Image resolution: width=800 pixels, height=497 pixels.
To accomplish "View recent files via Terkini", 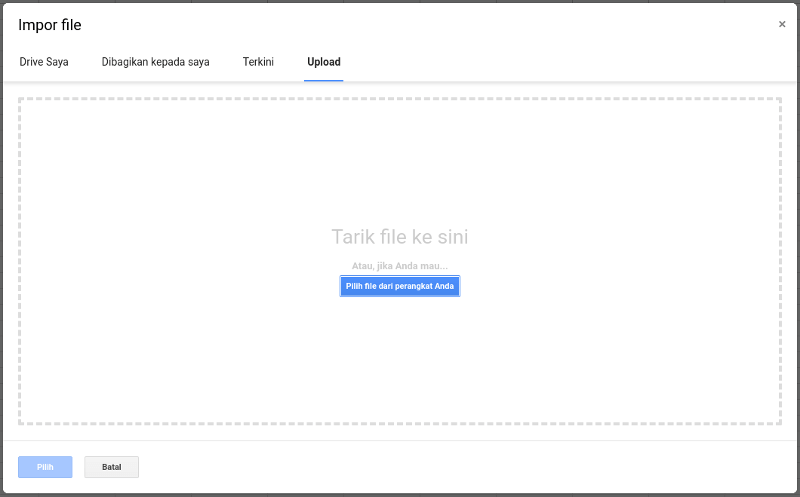I will pyautogui.click(x=258, y=62).
